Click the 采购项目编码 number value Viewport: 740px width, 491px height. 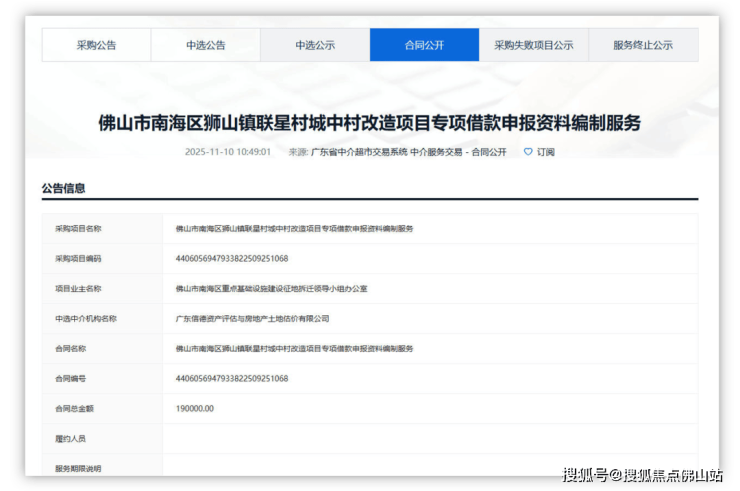[x=232, y=258]
